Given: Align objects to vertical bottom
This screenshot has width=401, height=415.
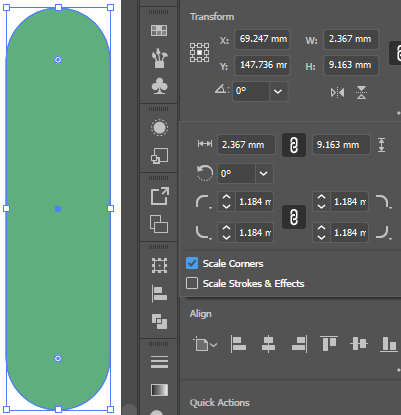Looking at the screenshot, I should point(389,344).
